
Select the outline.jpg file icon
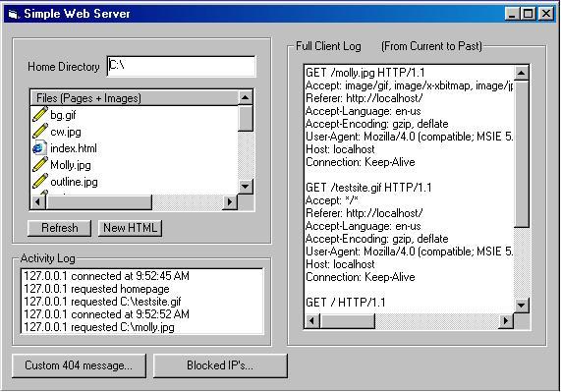click(x=39, y=182)
